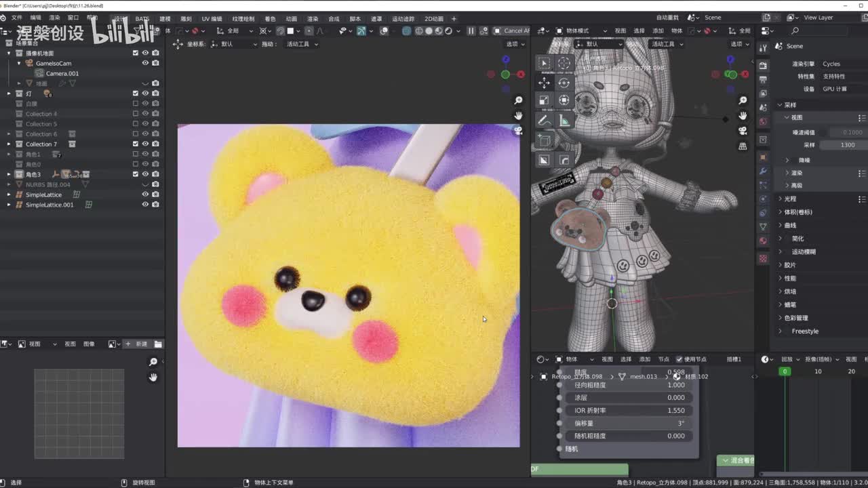Open the Render properties tab icon
This screenshot has height=488, width=868.
(x=763, y=66)
